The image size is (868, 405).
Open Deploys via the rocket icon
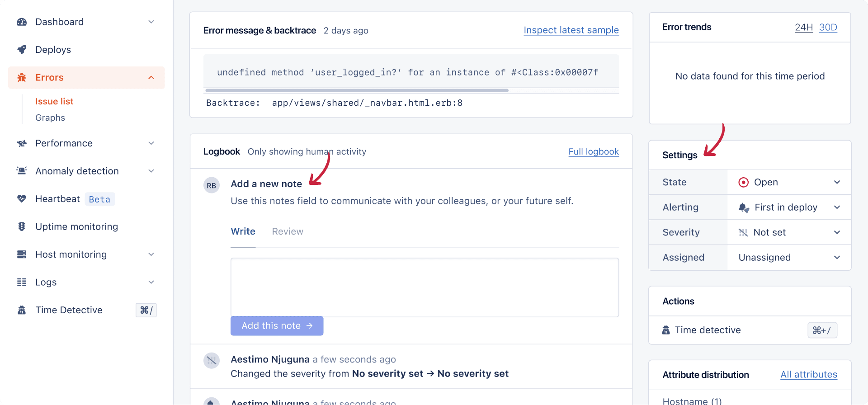click(22, 49)
